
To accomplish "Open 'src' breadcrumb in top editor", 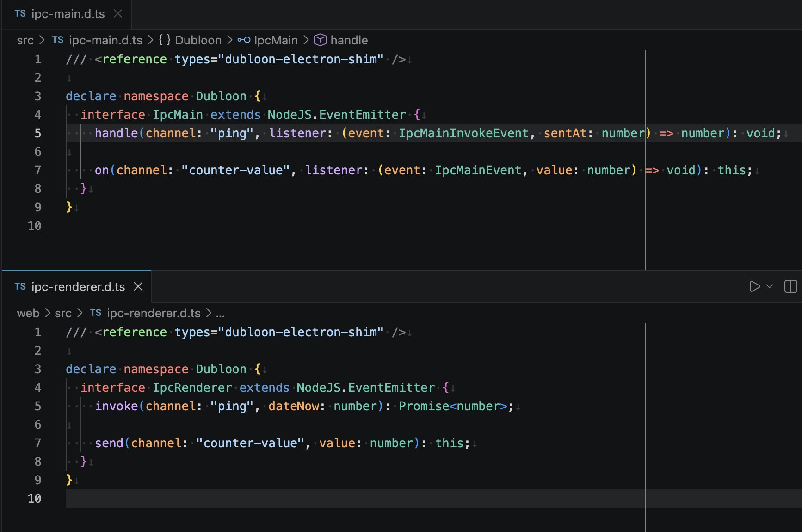I will (25, 41).
